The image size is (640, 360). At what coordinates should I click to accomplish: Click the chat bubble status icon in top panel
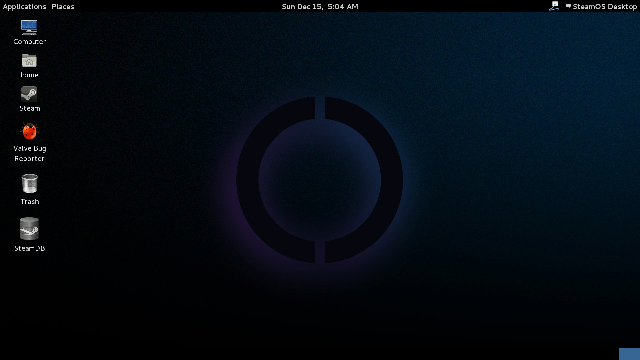pyautogui.click(x=568, y=6)
